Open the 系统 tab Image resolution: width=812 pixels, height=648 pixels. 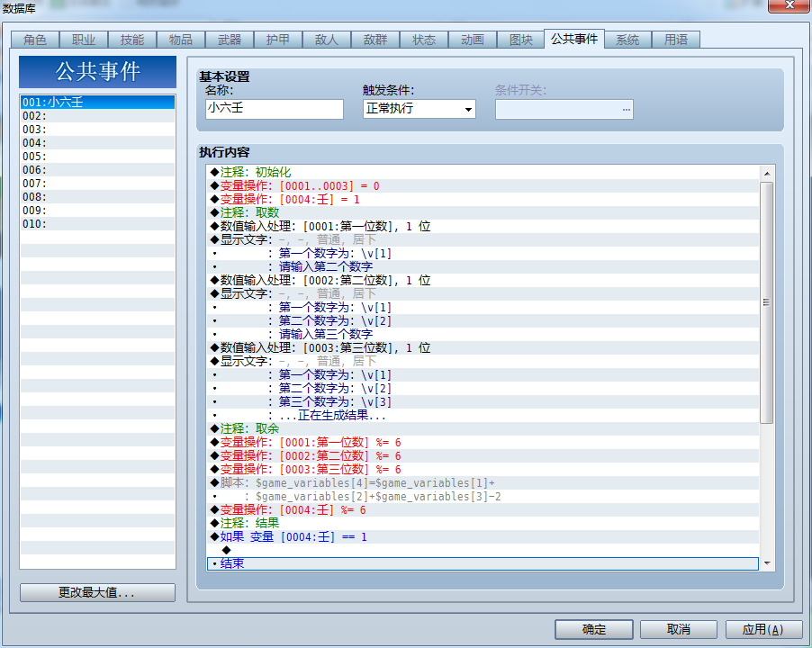click(627, 40)
